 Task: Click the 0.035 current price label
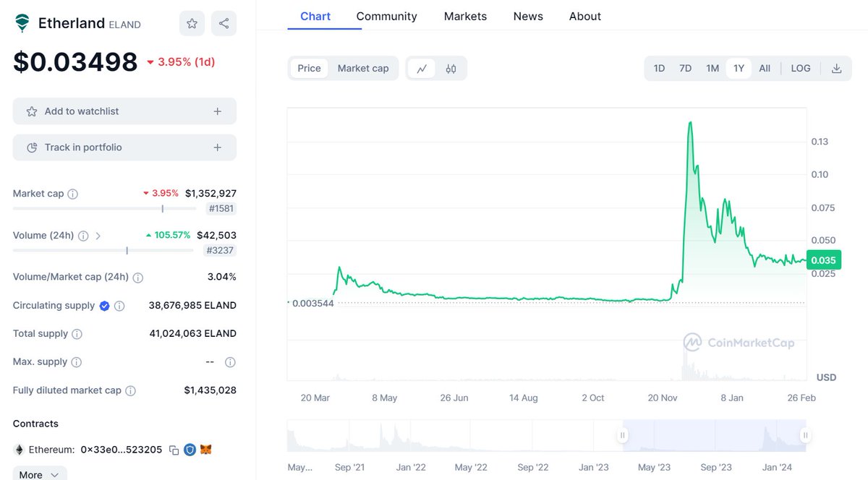(823, 260)
